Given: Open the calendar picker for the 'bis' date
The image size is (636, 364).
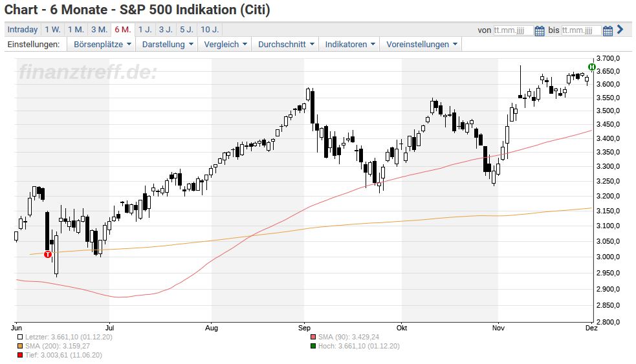Looking at the screenshot, I should (607, 30).
